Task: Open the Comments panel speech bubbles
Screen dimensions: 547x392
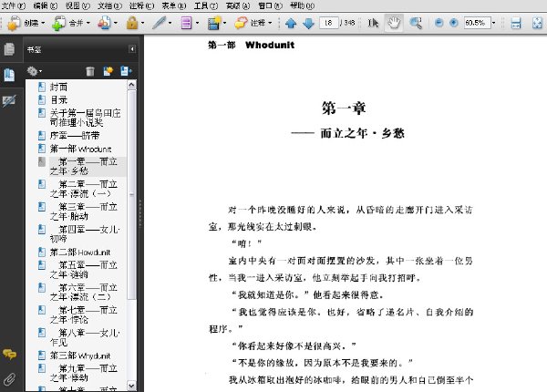Action: tap(9, 355)
